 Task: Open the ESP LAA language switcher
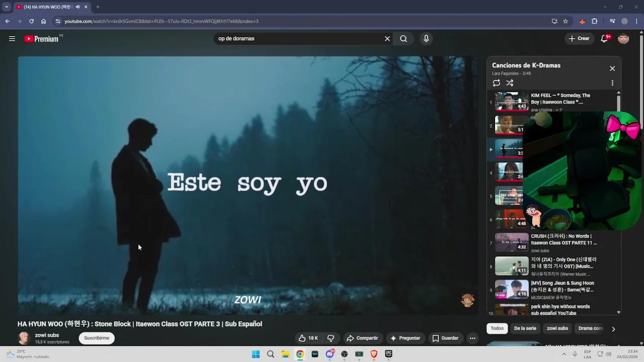click(588, 354)
